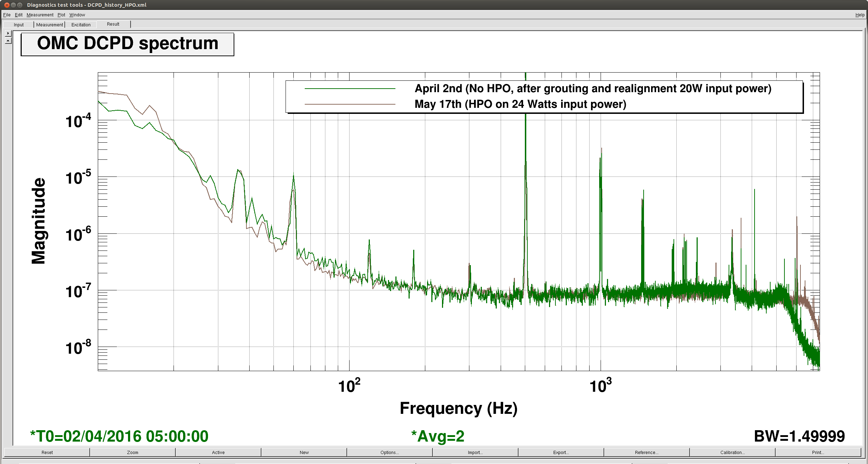868x464 pixels.
Task: Minimize the Diagnostics test tools window
Action: 14,5
